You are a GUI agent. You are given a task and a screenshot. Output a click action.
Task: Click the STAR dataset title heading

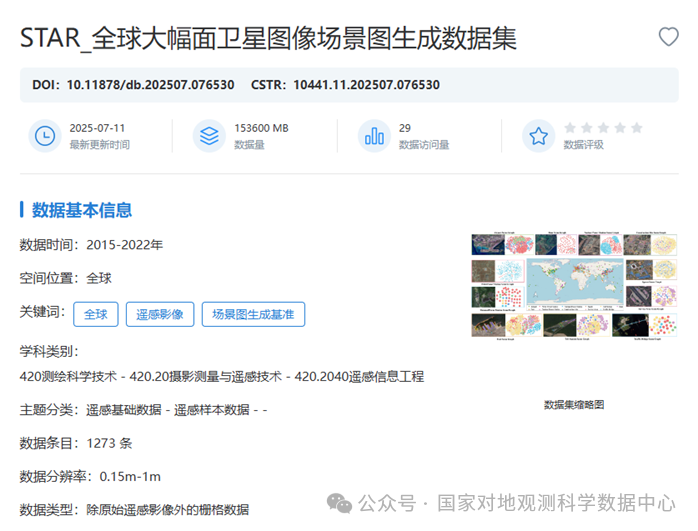pyautogui.click(x=269, y=38)
